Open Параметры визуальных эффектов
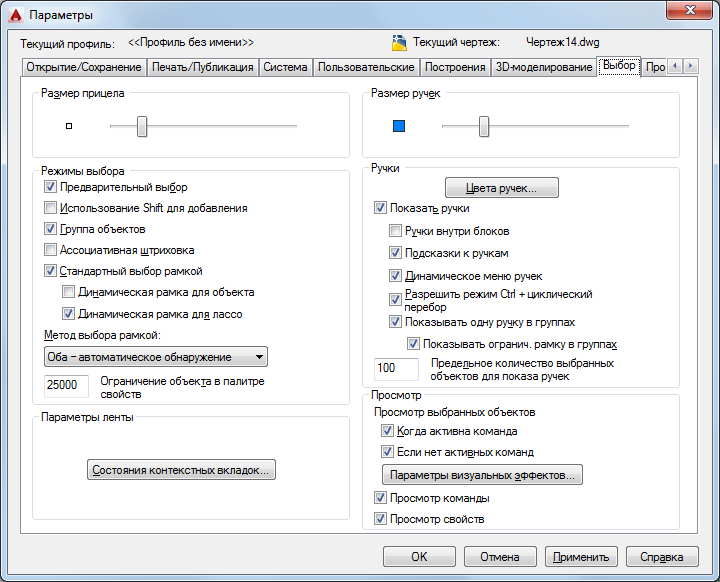The width and height of the screenshot is (720, 582). (x=482, y=475)
